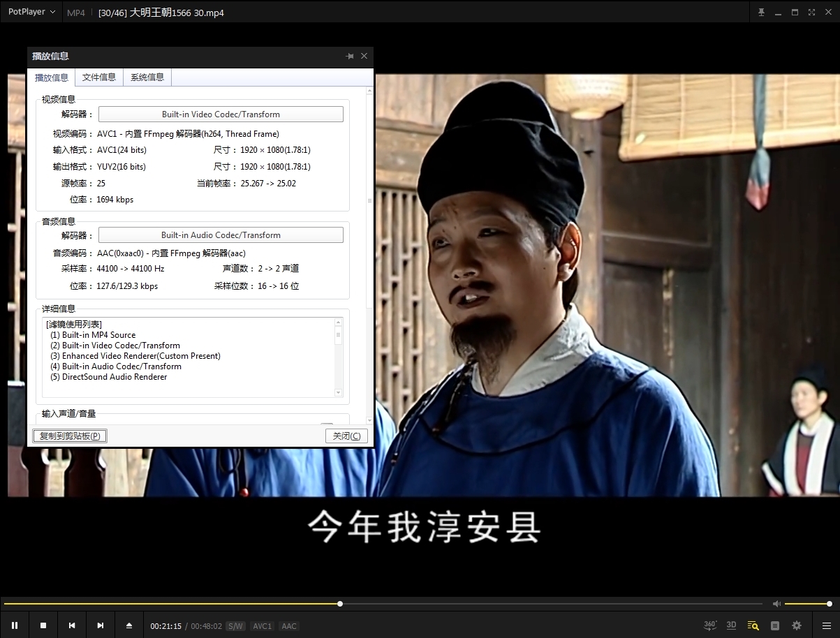Open the Built-in Video Codec/Transform decoder button
Screen dimensions: 840x638
pyautogui.click(x=221, y=114)
